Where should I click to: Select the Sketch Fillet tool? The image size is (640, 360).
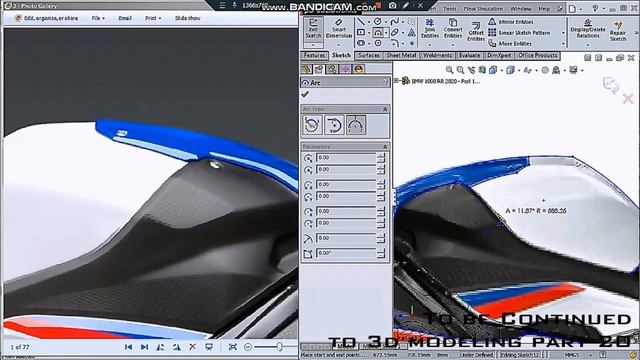(x=395, y=43)
